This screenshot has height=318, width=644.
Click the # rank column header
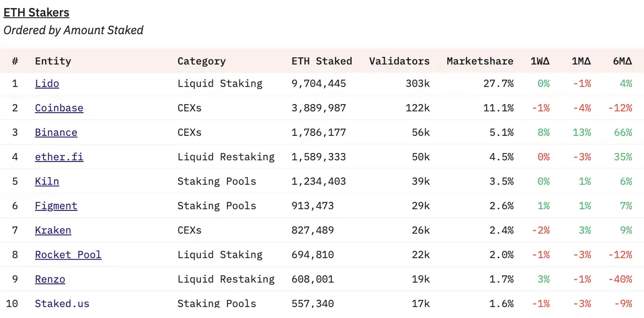[x=15, y=61]
